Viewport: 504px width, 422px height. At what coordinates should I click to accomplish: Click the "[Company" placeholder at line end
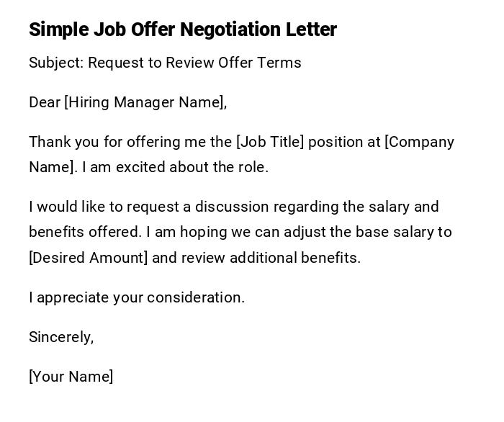click(x=420, y=142)
